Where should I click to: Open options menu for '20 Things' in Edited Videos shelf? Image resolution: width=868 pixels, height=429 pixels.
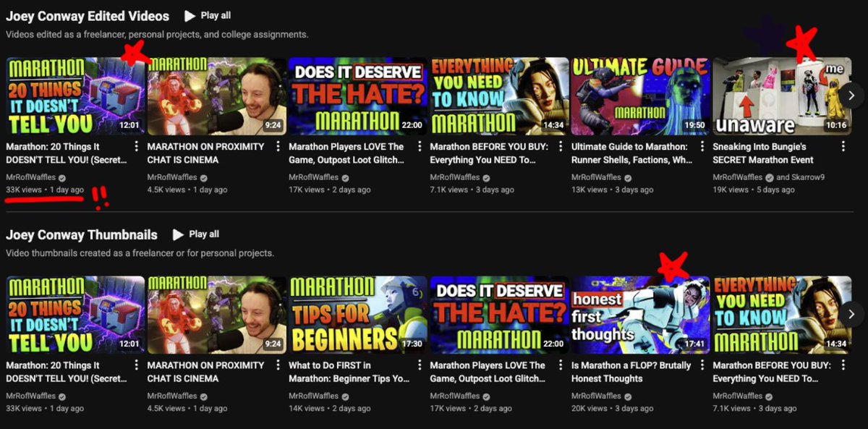(x=136, y=147)
